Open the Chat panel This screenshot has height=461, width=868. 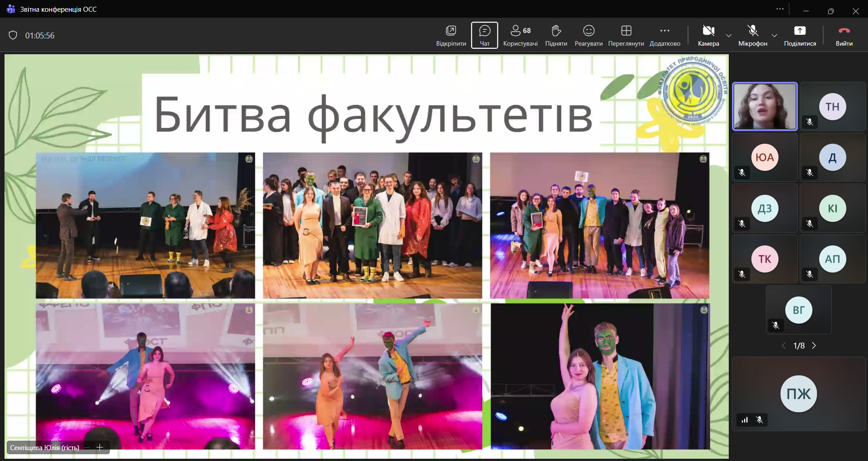(x=484, y=35)
